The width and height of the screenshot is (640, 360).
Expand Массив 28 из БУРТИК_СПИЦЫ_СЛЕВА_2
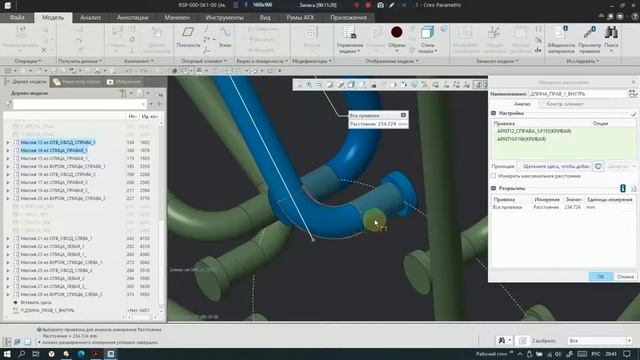(x=8, y=294)
